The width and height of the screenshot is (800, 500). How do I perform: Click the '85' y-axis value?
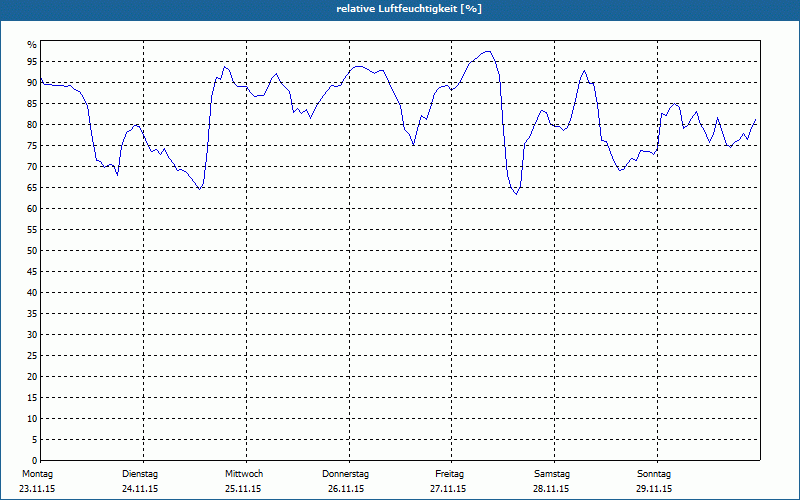(x=32, y=104)
